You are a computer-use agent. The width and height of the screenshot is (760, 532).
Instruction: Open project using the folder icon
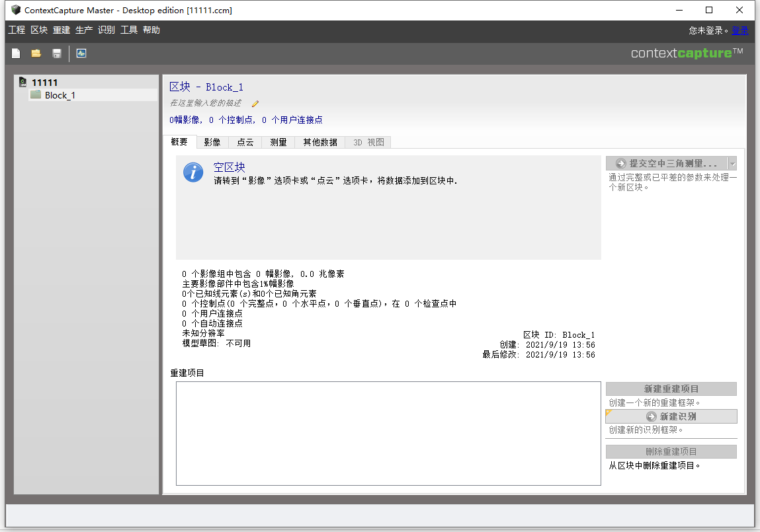pyautogui.click(x=36, y=54)
